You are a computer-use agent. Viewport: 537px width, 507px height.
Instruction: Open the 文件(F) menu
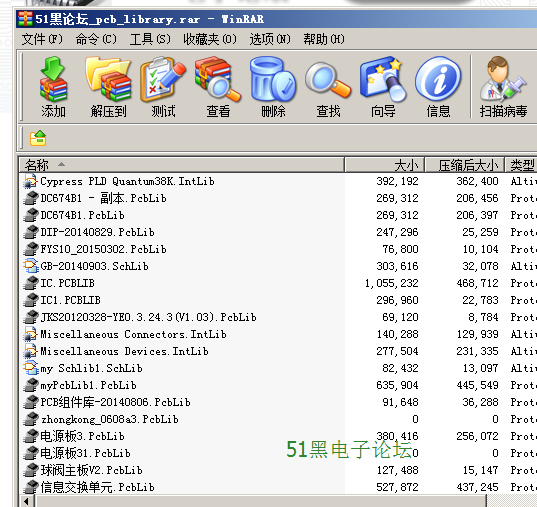point(42,39)
